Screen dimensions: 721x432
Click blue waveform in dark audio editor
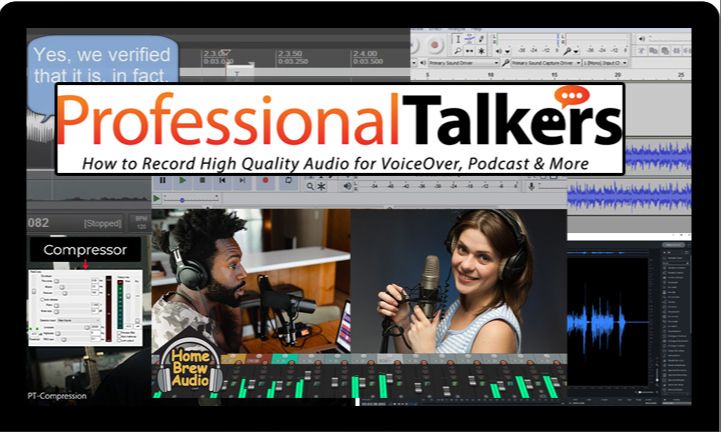(596, 322)
